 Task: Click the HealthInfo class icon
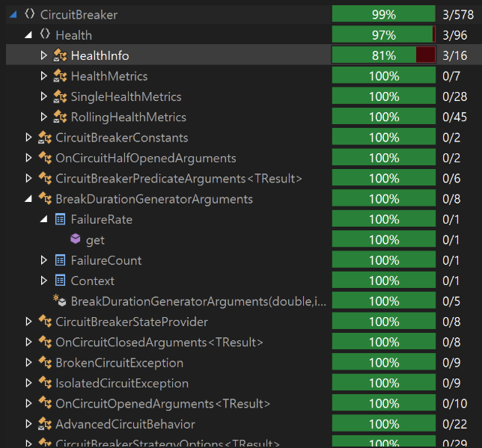[x=60, y=55]
